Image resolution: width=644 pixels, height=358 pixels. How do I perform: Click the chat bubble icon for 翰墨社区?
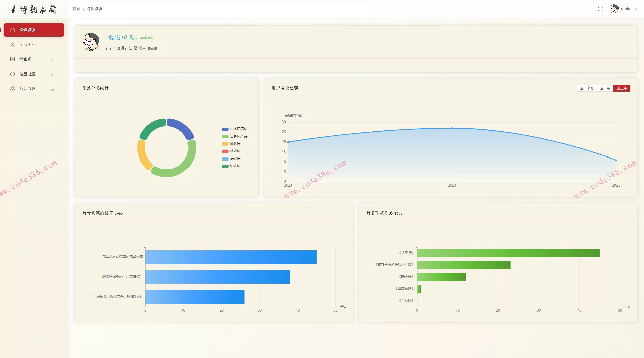(13, 74)
